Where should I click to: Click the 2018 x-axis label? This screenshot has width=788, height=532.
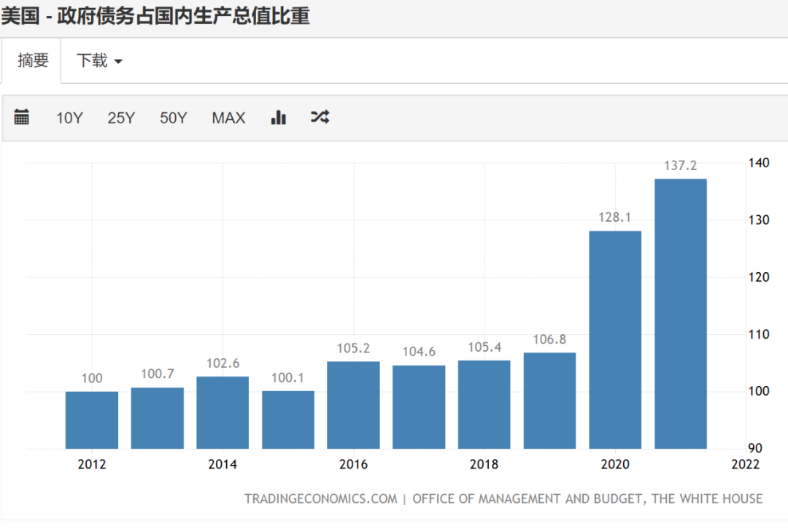pos(484,464)
